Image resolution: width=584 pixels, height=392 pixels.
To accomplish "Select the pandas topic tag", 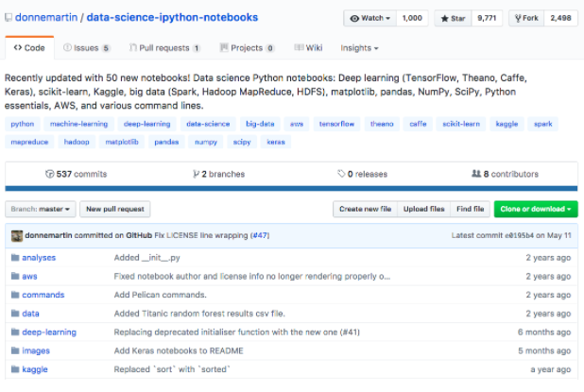I will point(166,142).
